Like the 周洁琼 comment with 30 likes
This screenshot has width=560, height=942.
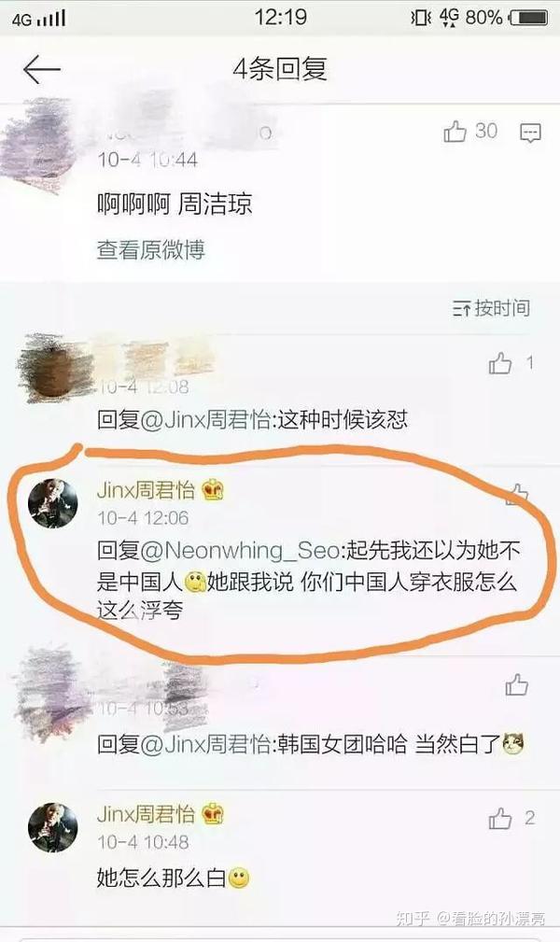pyautogui.click(x=455, y=131)
